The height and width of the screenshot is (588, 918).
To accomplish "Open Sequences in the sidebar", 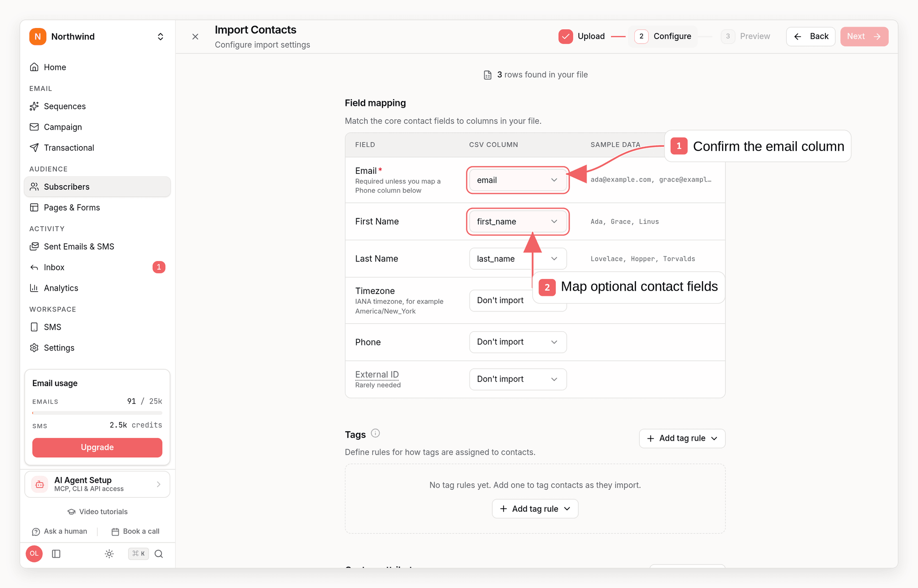I will pyautogui.click(x=97, y=106).
